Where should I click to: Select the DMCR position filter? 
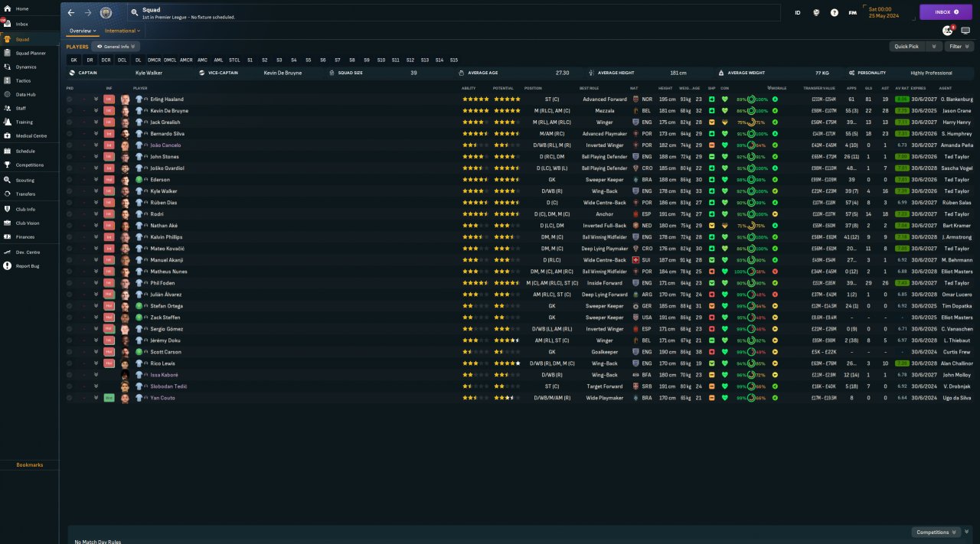click(154, 60)
